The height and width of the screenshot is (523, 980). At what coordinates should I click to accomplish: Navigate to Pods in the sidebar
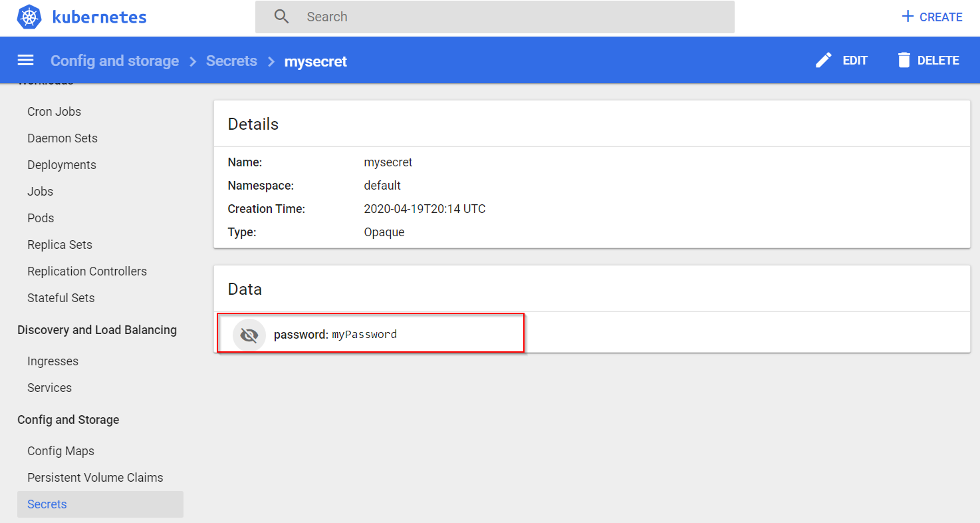point(40,218)
